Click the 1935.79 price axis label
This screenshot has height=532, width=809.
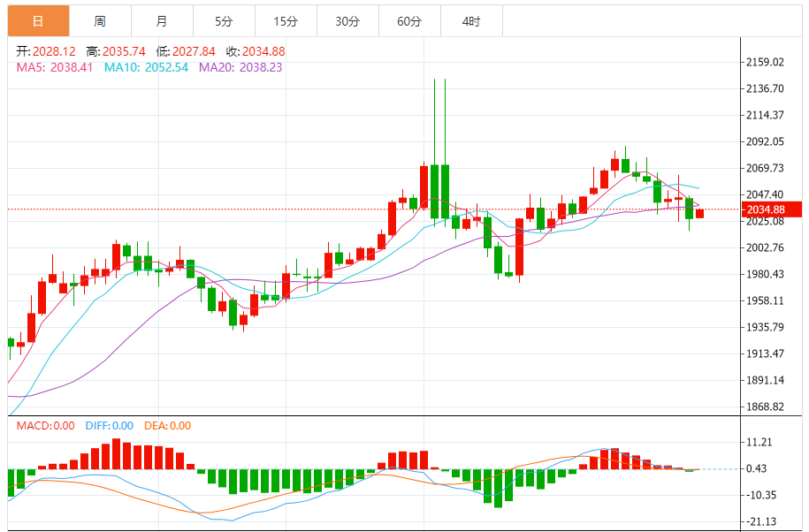[765, 327]
